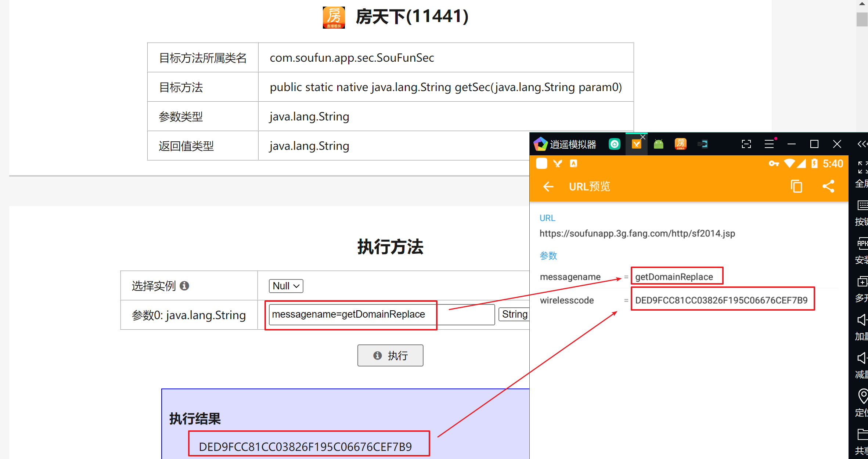868x459 pixels.
Task: Open the shared folder sidebar icon
Action: 862,434
